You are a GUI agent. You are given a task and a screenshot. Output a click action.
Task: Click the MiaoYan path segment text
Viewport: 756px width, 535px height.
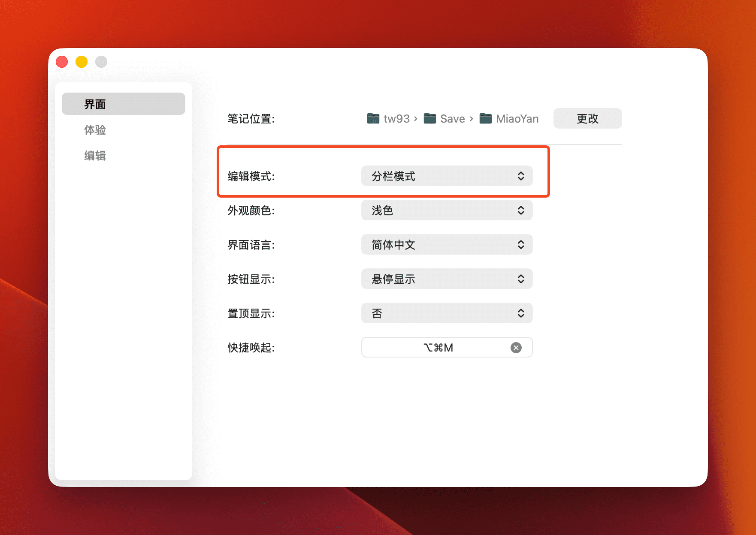tap(517, 119)
